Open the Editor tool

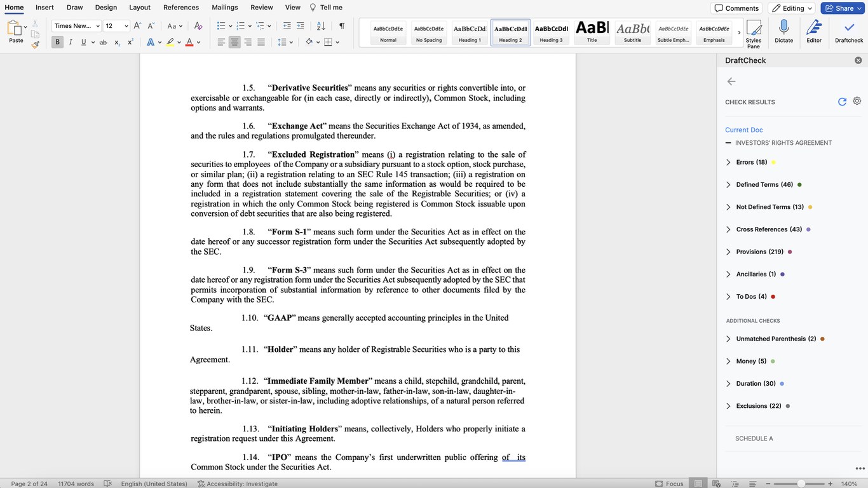[814, 31]
